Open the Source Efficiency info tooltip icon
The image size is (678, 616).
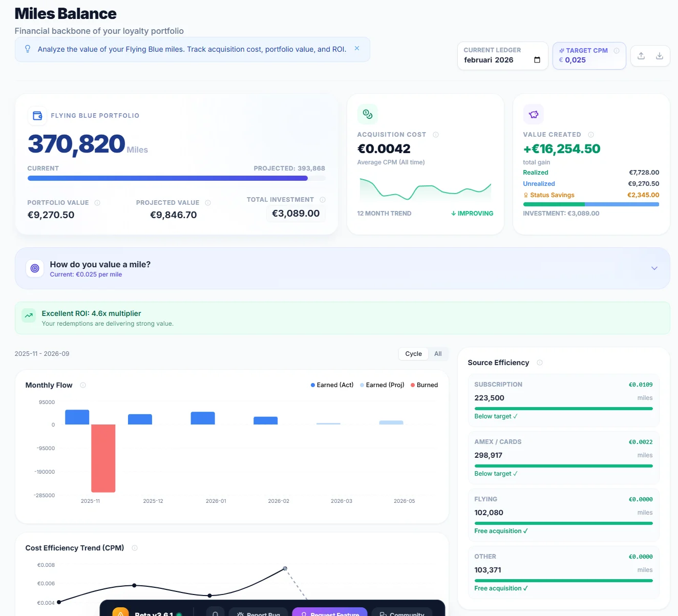(x=540, y=362)
